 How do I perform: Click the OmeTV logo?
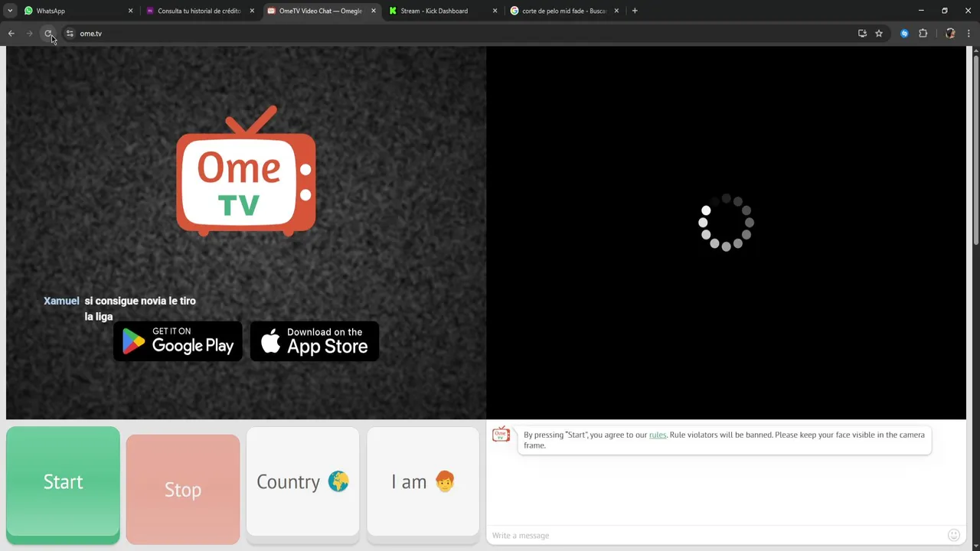[x=246, y=171]
